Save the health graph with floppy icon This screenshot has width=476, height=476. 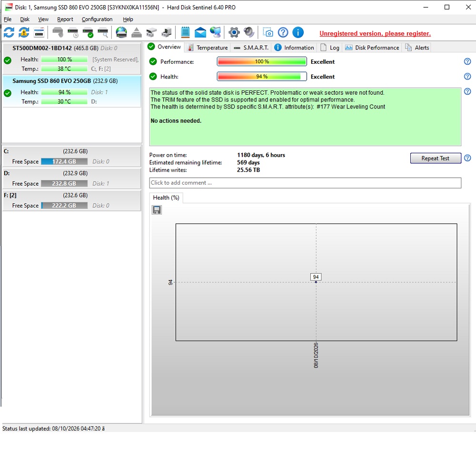[157, 210]
